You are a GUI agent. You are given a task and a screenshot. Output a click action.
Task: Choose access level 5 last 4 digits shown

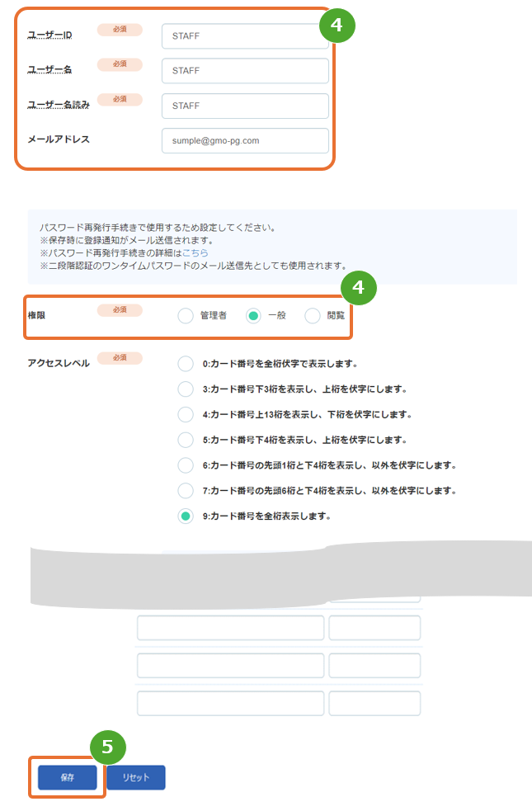186,440
